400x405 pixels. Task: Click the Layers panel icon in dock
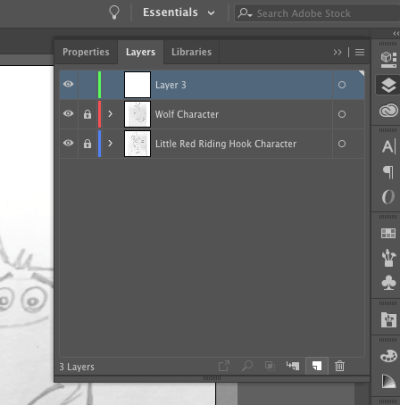[x=388, y=85]
